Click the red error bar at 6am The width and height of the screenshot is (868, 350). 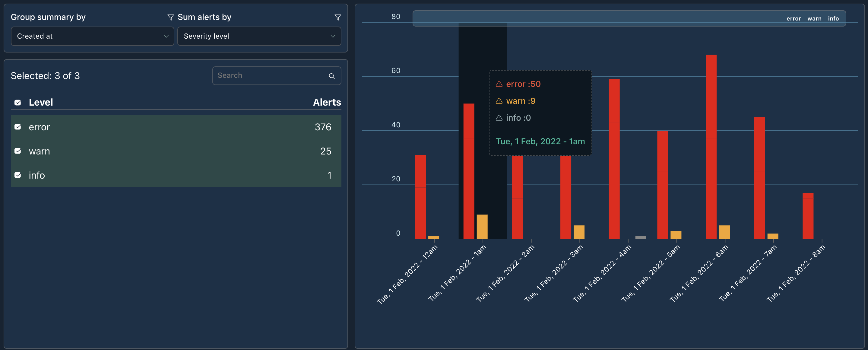point(711,147)
